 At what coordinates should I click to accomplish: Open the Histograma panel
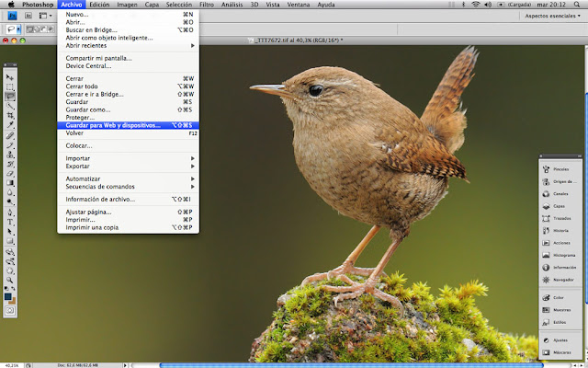click(x=559, y=255)
